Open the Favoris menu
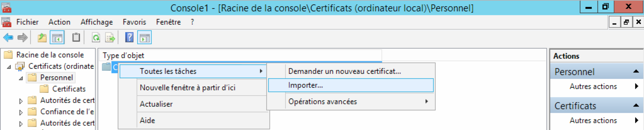The height and width of the screenshot is (130, 644). [x=134, y=22]
